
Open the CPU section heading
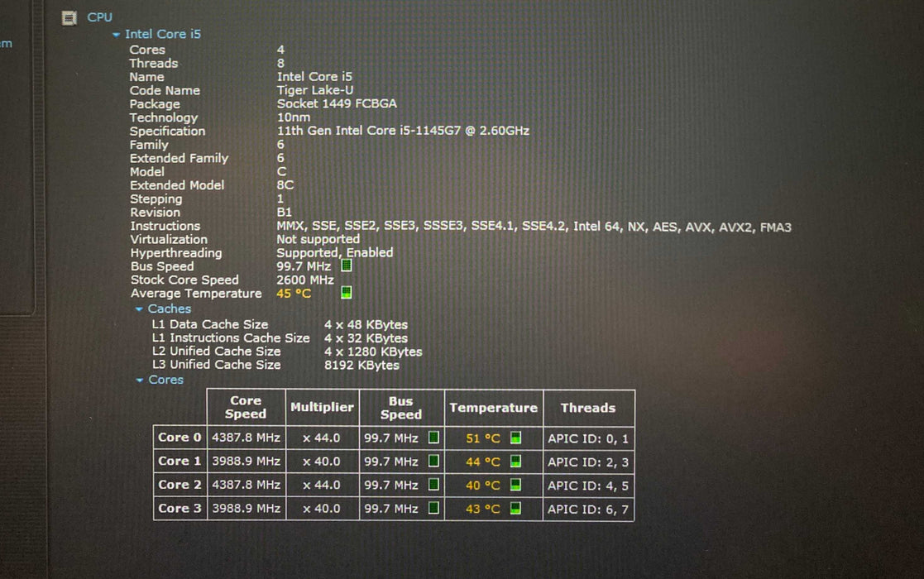99,17
